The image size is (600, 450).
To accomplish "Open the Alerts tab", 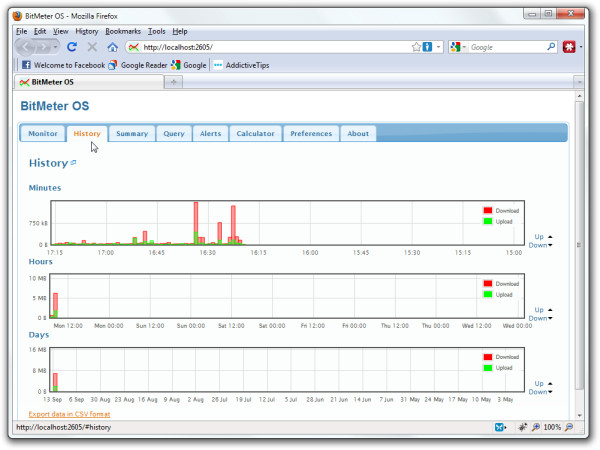I will coord(210,134).
